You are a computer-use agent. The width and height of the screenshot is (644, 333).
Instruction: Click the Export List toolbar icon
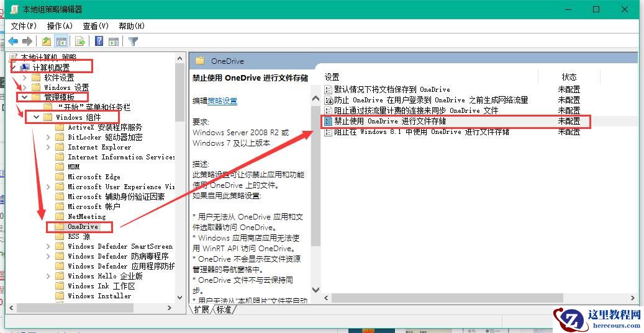[x=80, y=41]
